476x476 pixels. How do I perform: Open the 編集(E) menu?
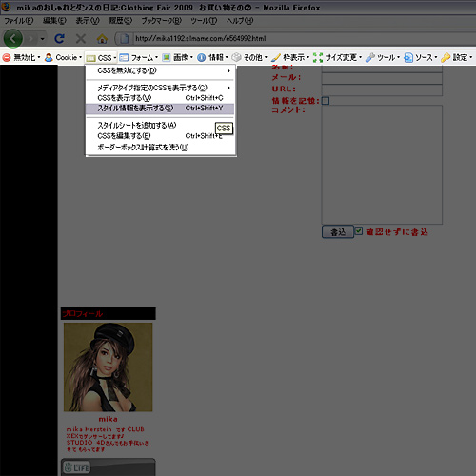click(54, 21)
